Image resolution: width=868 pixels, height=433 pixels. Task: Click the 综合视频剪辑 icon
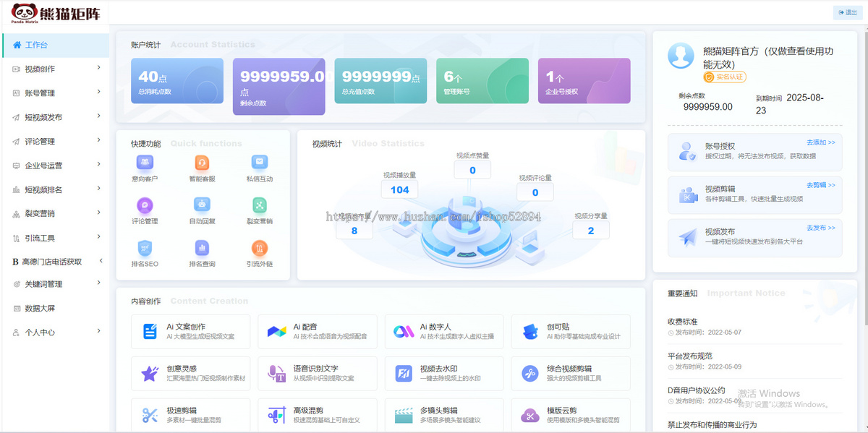click(x=530, y=374)
